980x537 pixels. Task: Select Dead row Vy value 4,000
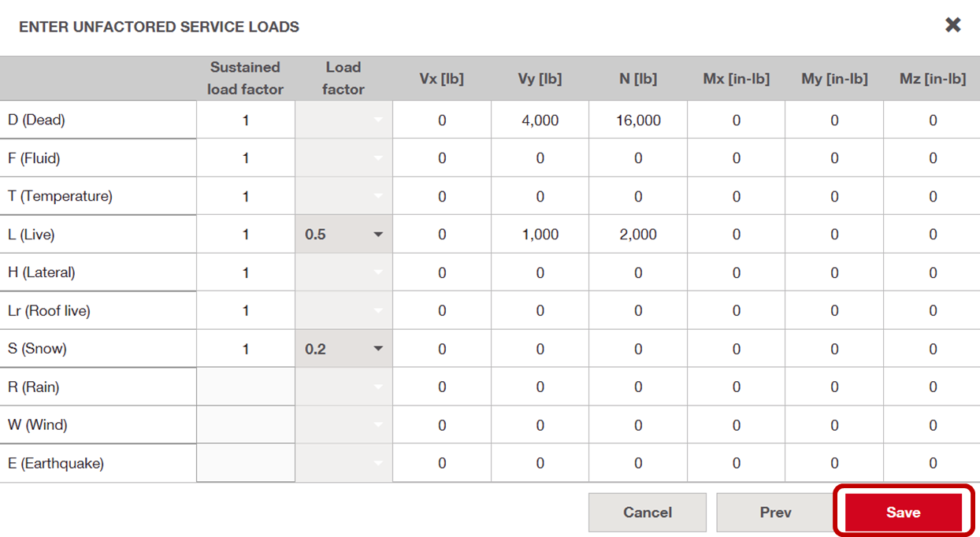click(540, 120)
